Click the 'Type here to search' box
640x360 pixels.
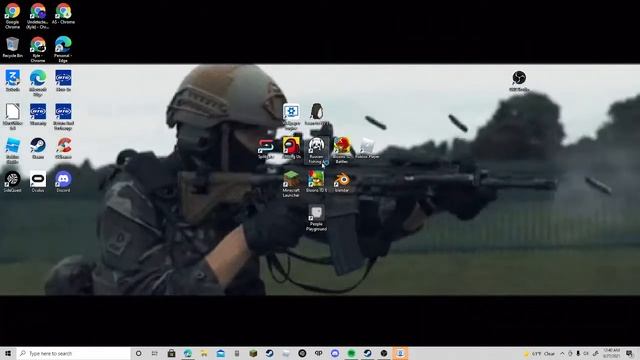tap(73, 353)
